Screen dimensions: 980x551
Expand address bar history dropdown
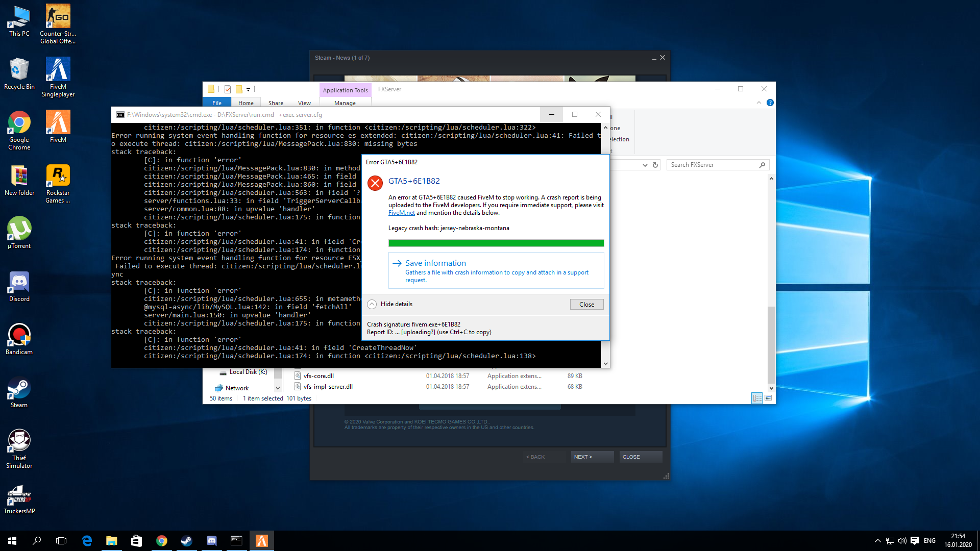645,165
